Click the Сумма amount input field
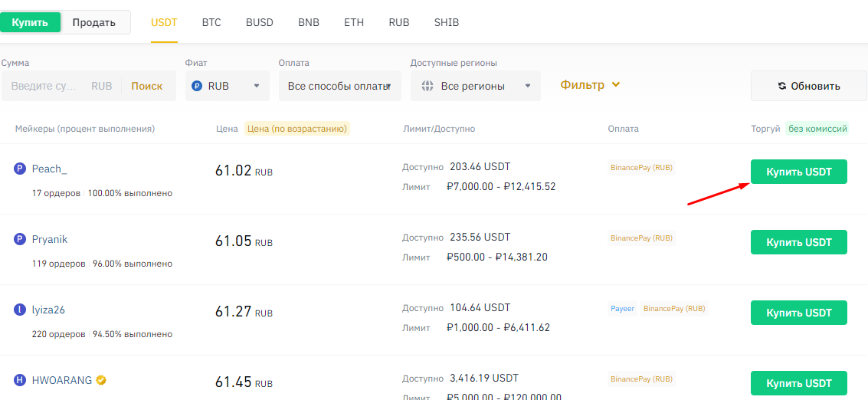The image size is (868, 400). 47,86
